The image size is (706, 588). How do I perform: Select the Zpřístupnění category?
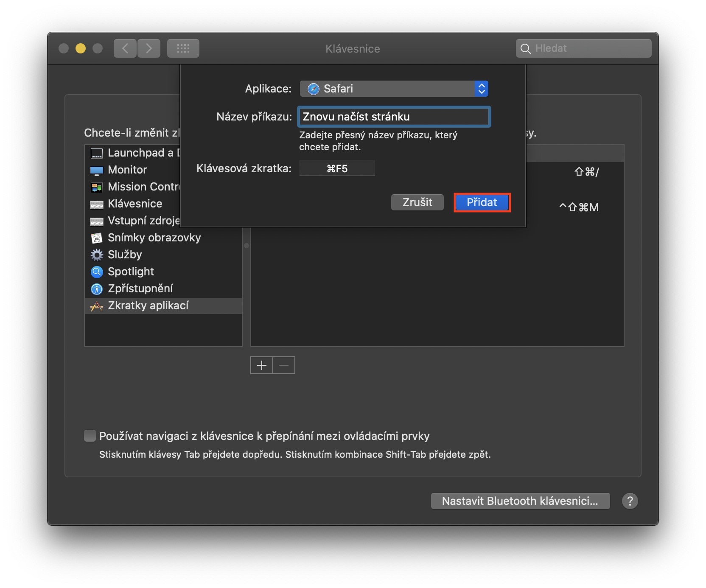[163, 289]
